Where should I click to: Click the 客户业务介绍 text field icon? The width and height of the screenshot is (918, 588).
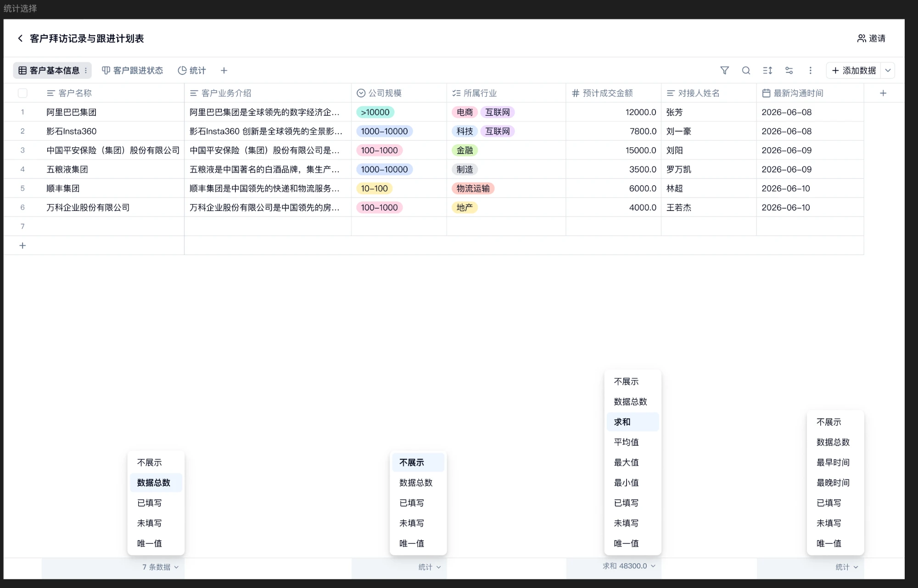coord(194,93)
